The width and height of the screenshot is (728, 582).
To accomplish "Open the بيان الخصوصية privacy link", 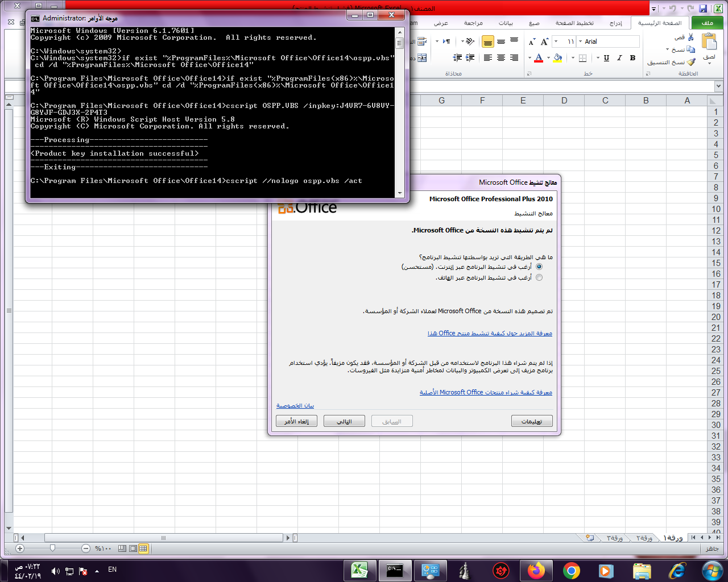I will (295, 406).
